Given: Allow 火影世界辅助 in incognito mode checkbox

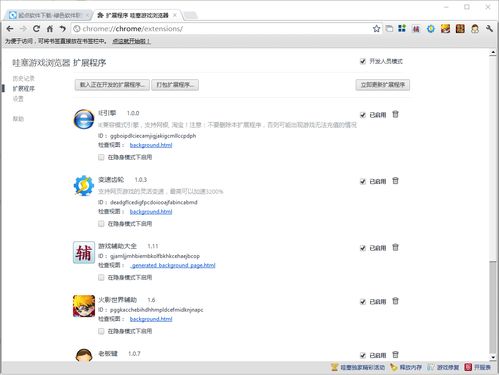Looking at the screenshot, I should pos(101,331).
